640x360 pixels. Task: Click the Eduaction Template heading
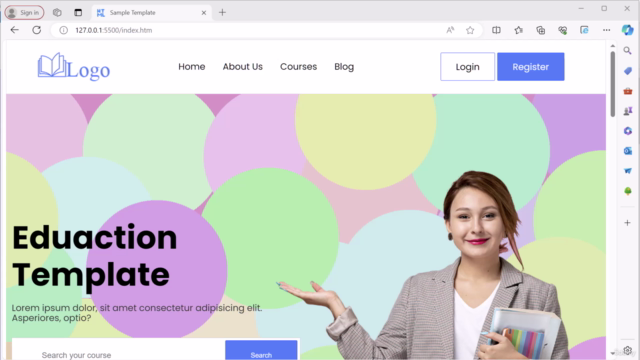point(95,256)
